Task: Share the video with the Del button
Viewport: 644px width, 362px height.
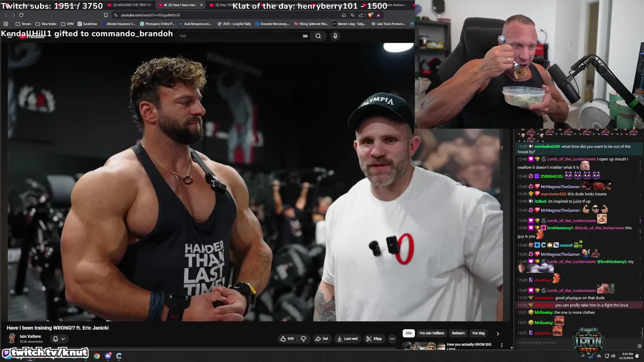Action: (x=321, y=339)
